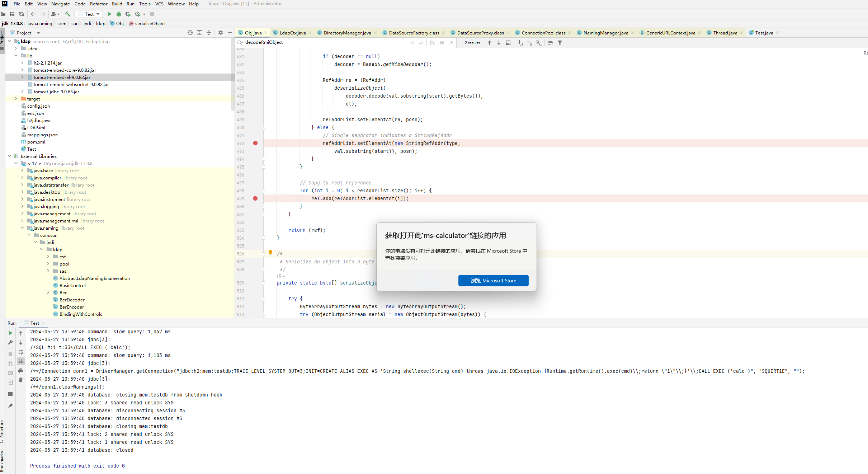
Task: Expand the target folder
Action: (16, 99)
